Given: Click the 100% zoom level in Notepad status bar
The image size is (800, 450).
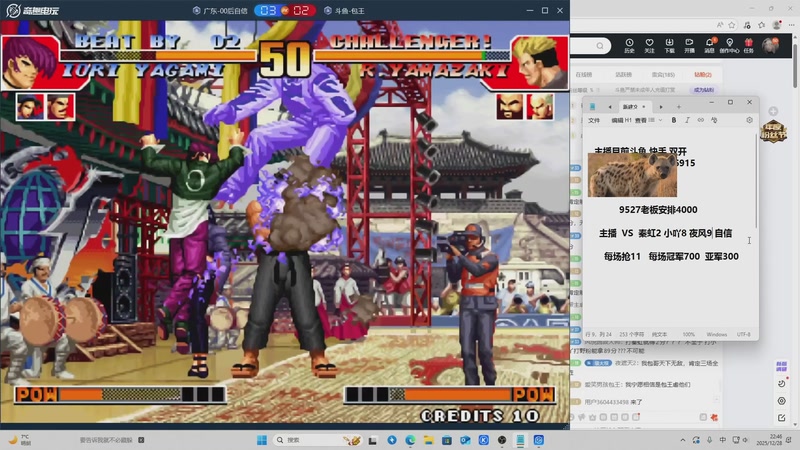Looking at the screenshot, I should click(689, 334).
